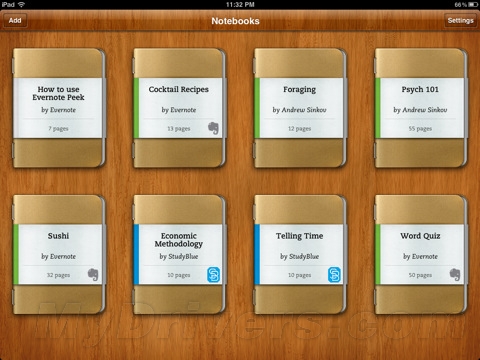Tap the 55 pages label on Psych 101
Viewport: 480px width, 360px height.
[x=420, y=128]
